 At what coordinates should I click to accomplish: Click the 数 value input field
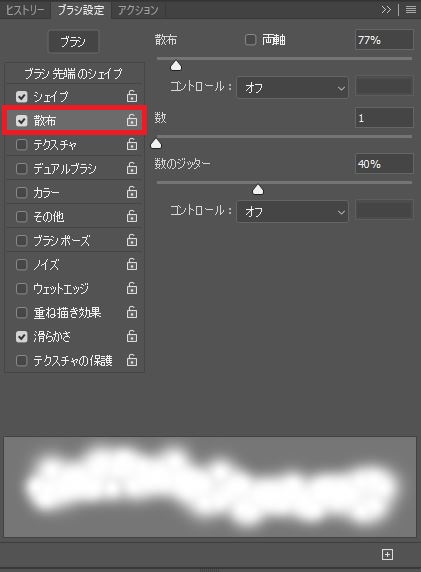384,118
